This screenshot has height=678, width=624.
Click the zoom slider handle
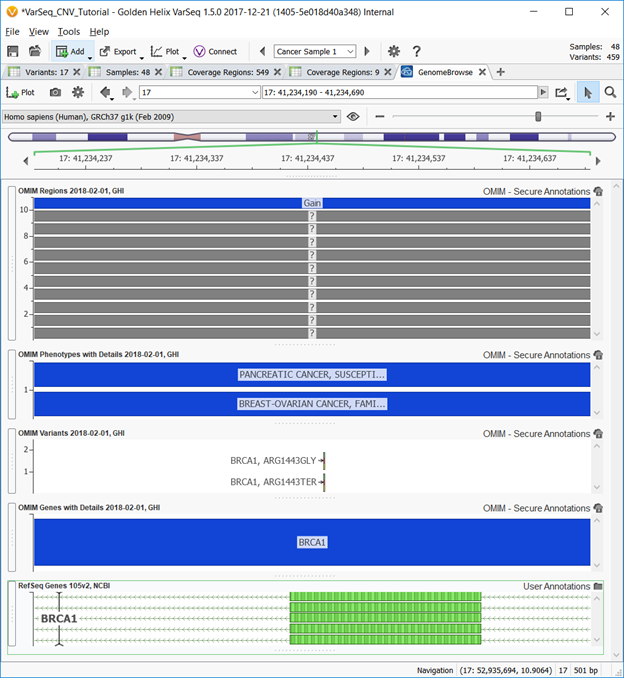538,116
